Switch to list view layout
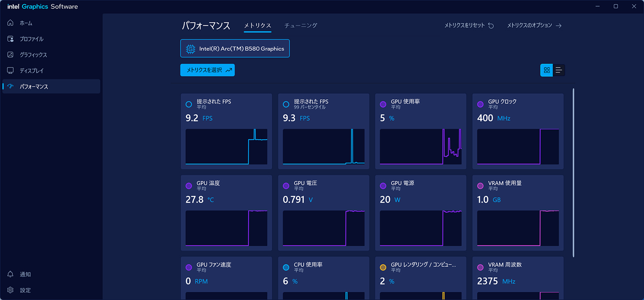Image resolution: width=644 pixels, height=300 pixels. click(x=559, y=70)
